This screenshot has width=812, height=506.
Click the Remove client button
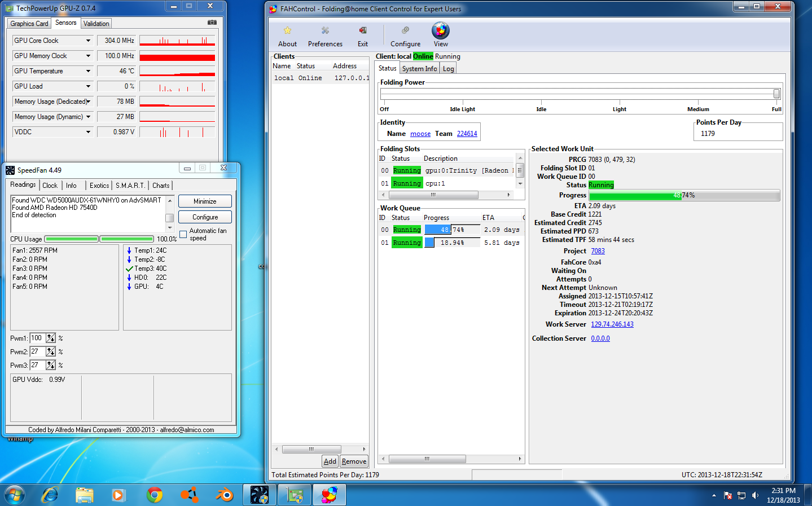click(x=354, y=461)
